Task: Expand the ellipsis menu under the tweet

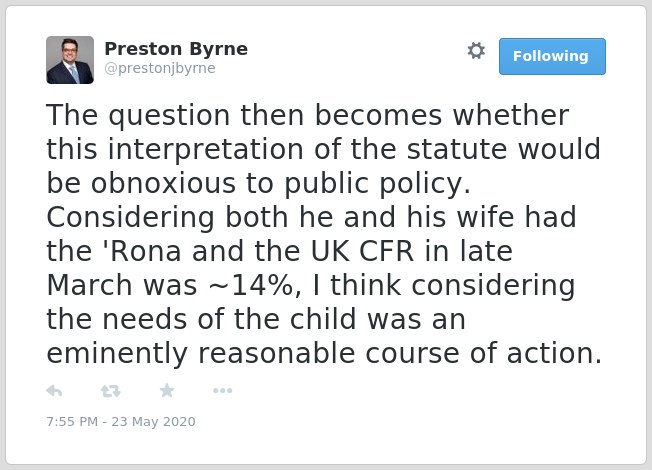Action: [x=222, y=391]
